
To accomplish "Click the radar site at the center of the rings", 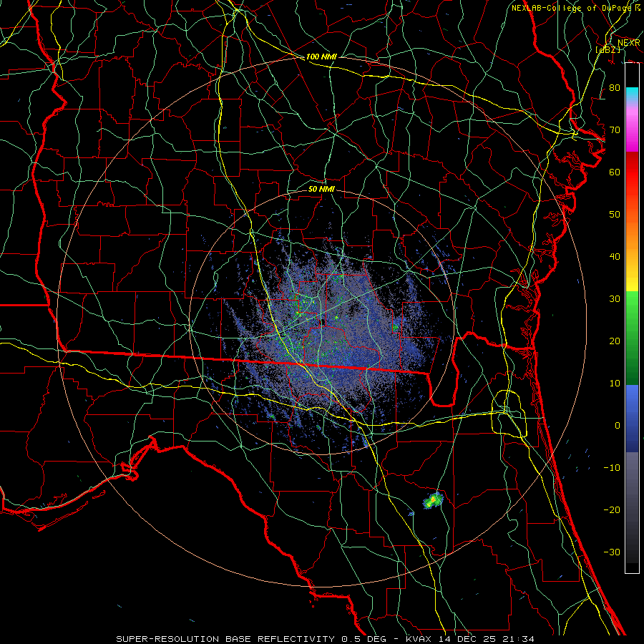I will (x=323, y=321).
